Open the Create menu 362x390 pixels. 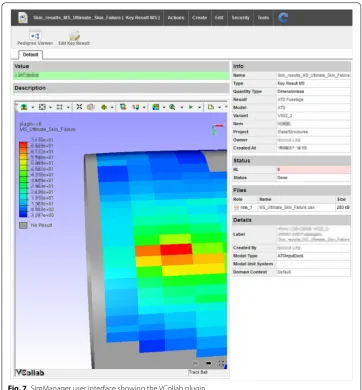click(200, 18)
